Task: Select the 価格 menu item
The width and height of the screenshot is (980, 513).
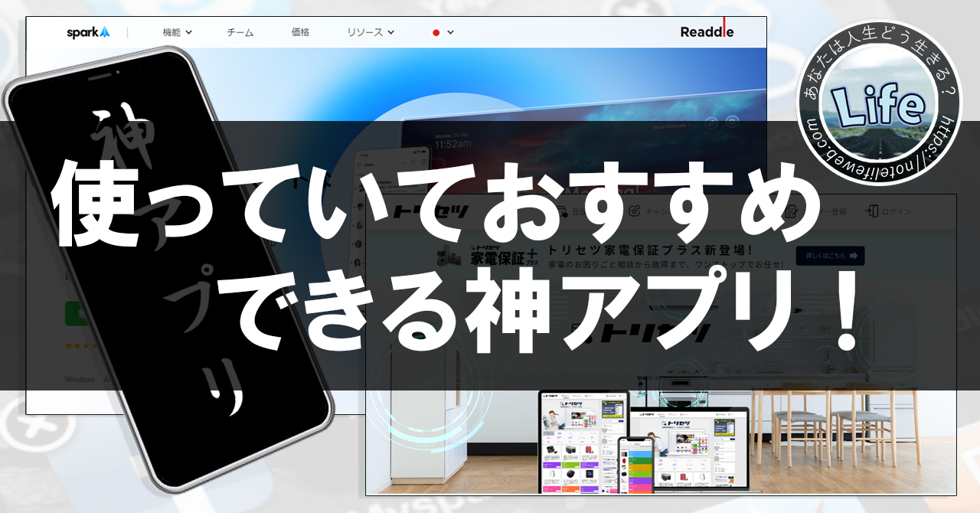Action: (299, 33)
